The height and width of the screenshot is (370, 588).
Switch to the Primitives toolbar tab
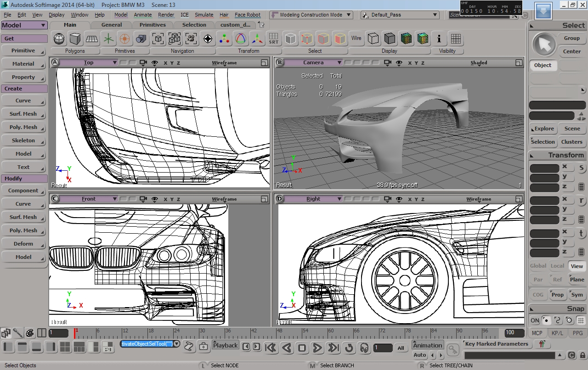[153, 25]
